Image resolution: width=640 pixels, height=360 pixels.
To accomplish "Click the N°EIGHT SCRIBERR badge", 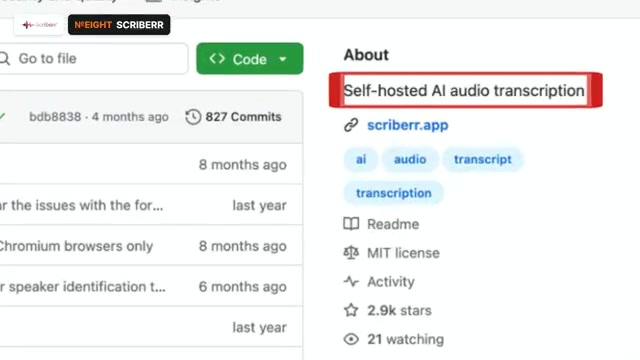I will tap(119, 25).
